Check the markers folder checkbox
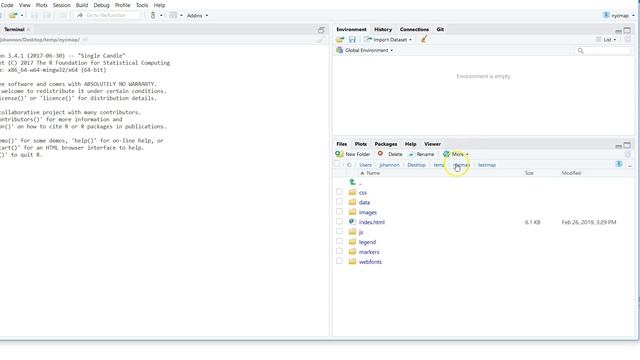 point(339,251)
